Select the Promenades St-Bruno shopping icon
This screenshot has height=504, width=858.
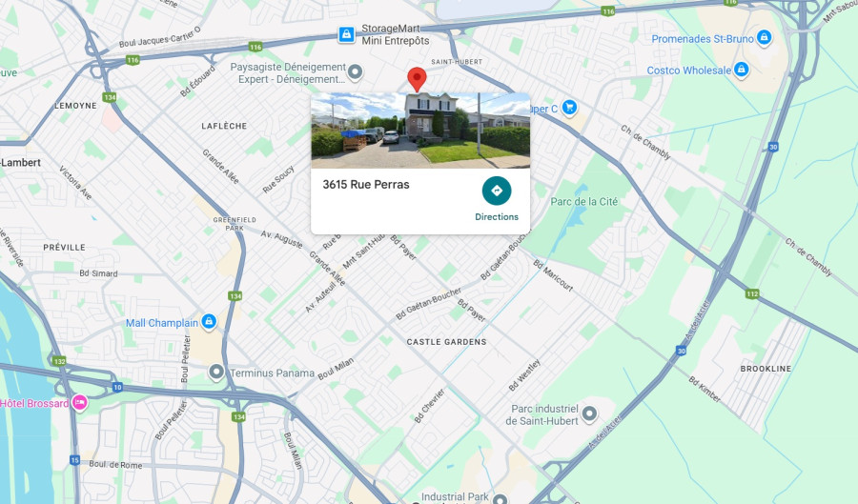coord(764,38)
